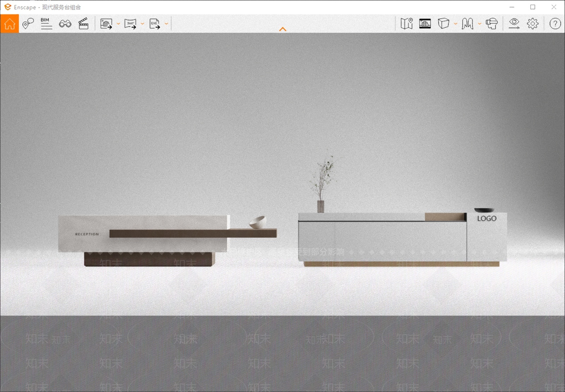Expand the 360 panorama dropdown arrow
Image resolution: width=565 pixels, height=392 pixels.
point(142,24)
